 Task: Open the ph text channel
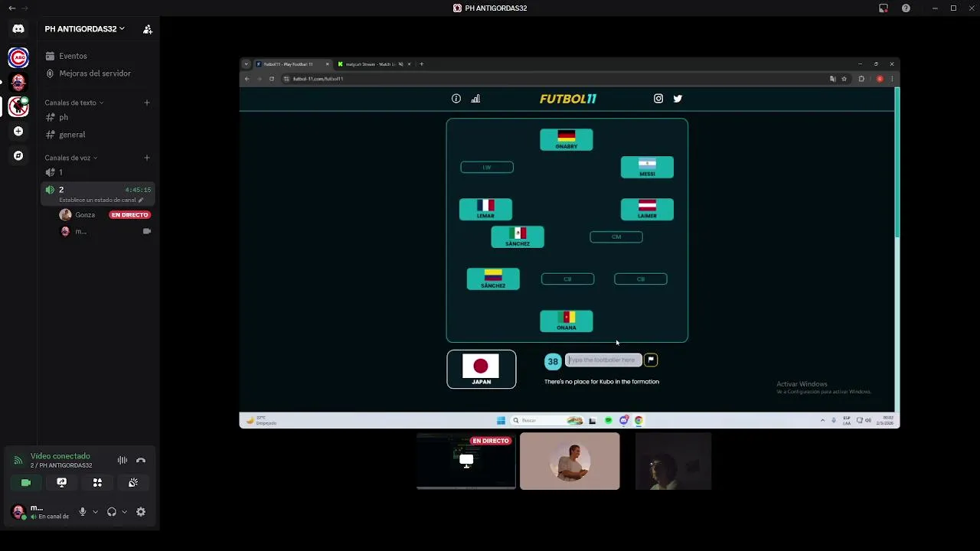tap(98, 117)
